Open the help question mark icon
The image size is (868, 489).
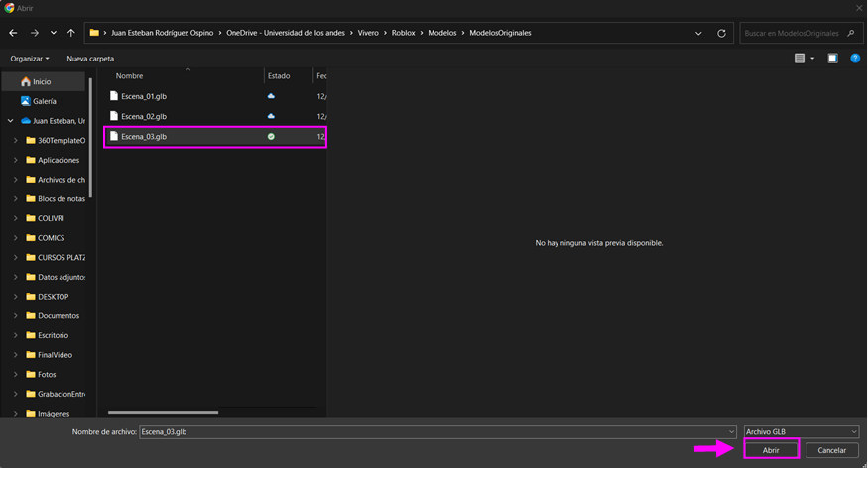click(855, 59)
